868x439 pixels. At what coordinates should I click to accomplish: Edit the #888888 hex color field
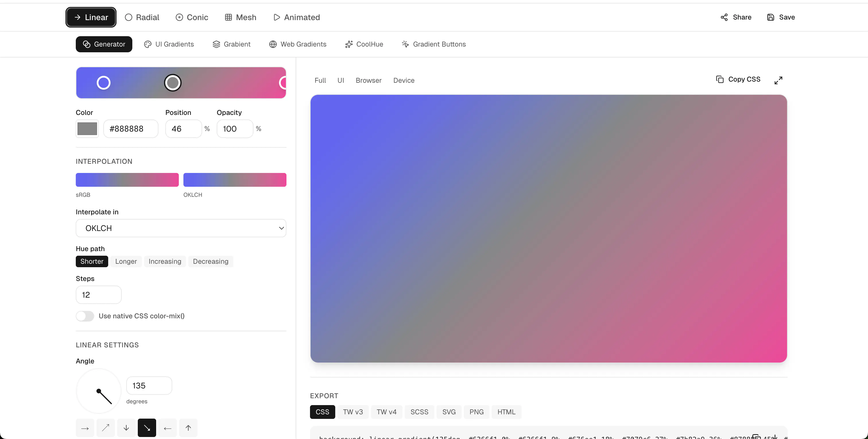tap(131, 129)
